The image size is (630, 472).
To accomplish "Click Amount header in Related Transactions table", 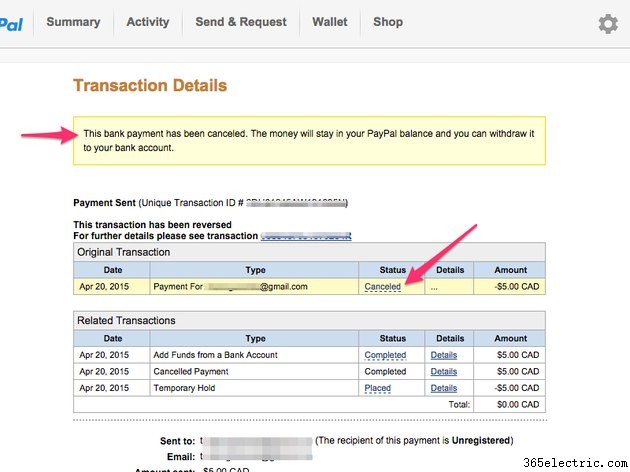I will point(510,339).
